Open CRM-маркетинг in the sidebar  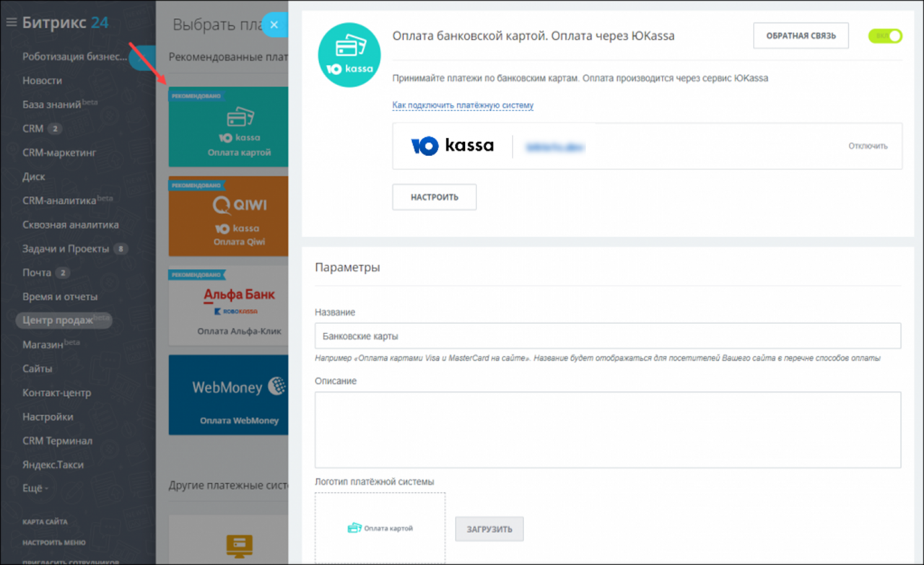pyautogui.click(x=59, y=153)
